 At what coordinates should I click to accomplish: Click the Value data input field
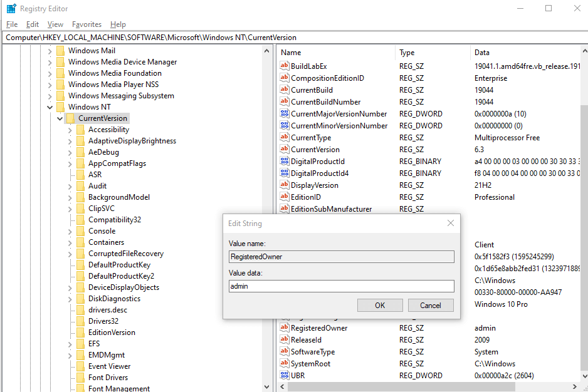coord(341,286)
